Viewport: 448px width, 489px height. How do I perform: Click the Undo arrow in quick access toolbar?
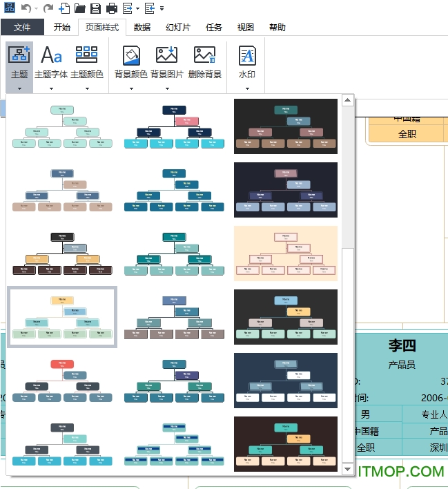click(x=26, y=8)
